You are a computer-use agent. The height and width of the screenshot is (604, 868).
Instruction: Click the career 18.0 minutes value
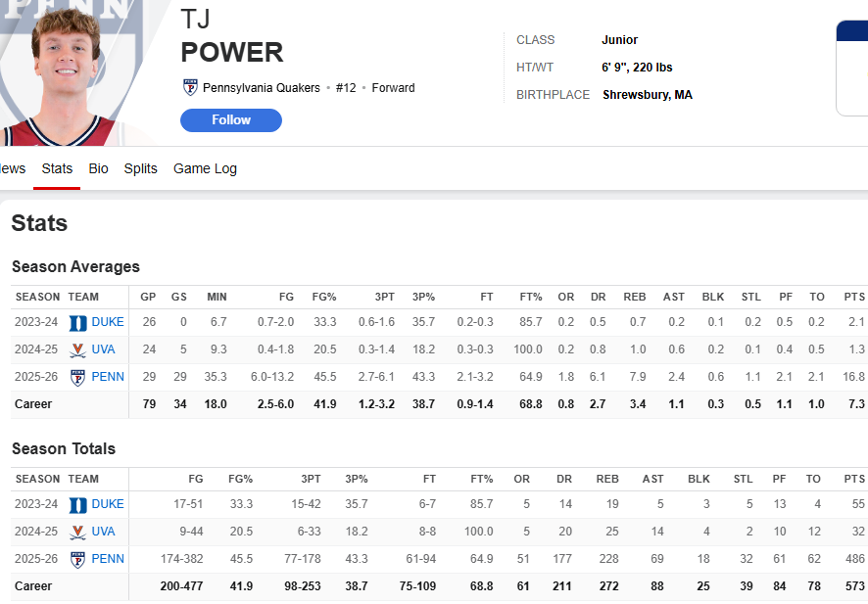(x=216, y=404)
